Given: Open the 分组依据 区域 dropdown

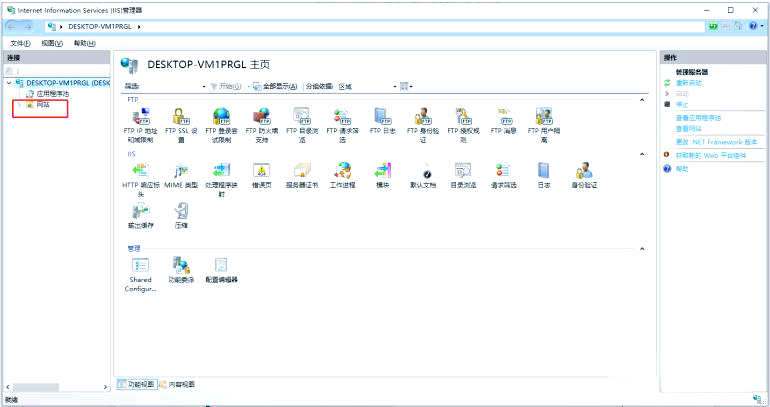Looking at the screenshot, I should pyautogui.click(x=367, y=86).
